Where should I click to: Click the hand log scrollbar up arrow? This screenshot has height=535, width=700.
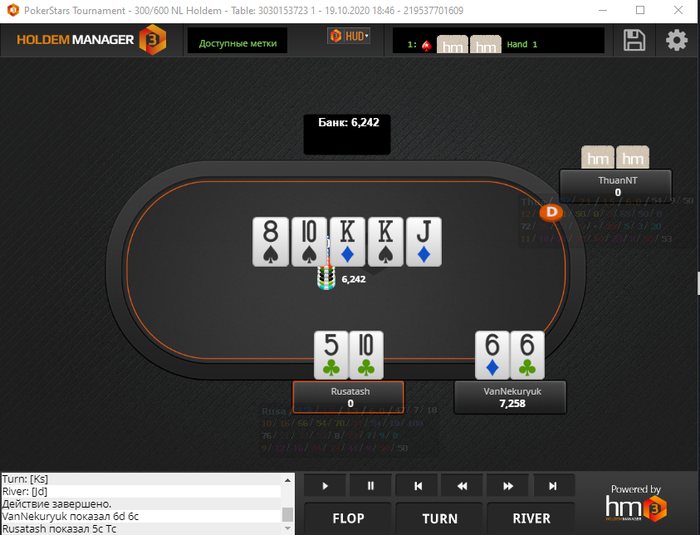coord(288,480)
